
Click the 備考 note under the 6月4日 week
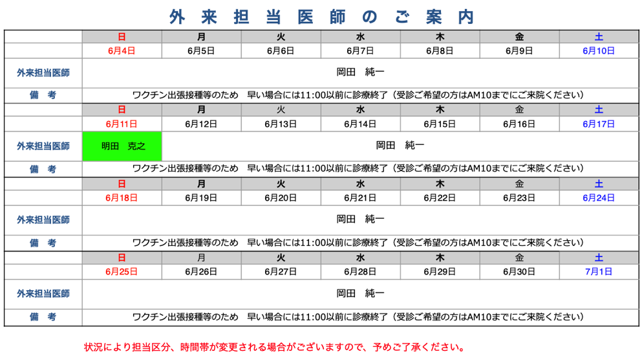[x=358, y=95]
